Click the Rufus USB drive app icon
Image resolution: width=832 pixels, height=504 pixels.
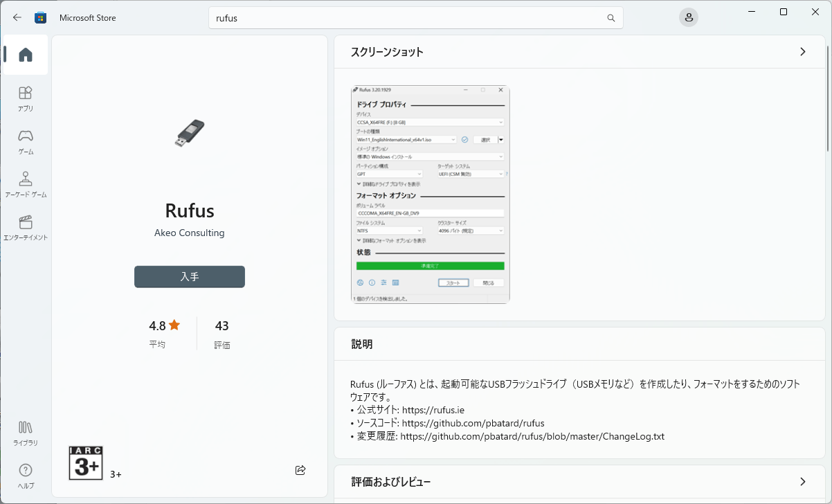pos(190,133)
